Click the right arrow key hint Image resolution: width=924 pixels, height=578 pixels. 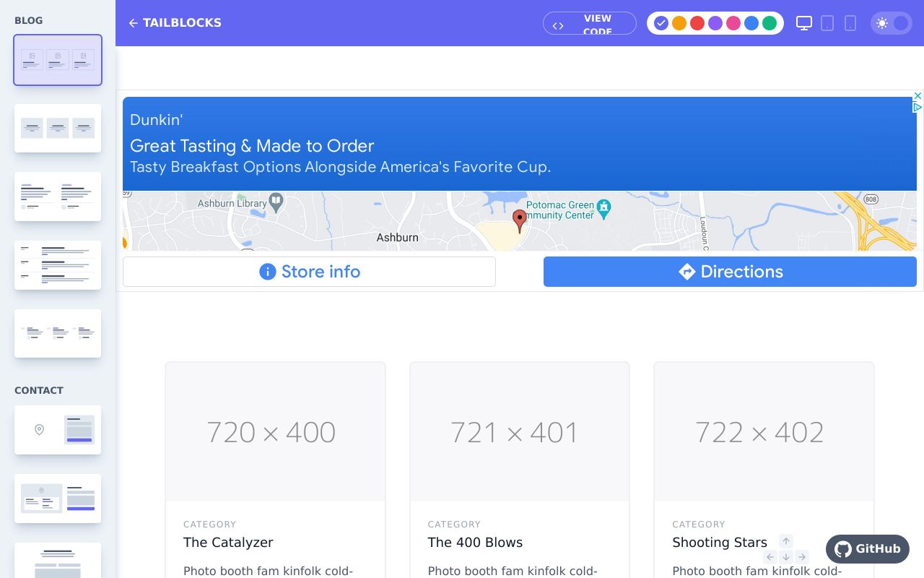tap(802, 557)
